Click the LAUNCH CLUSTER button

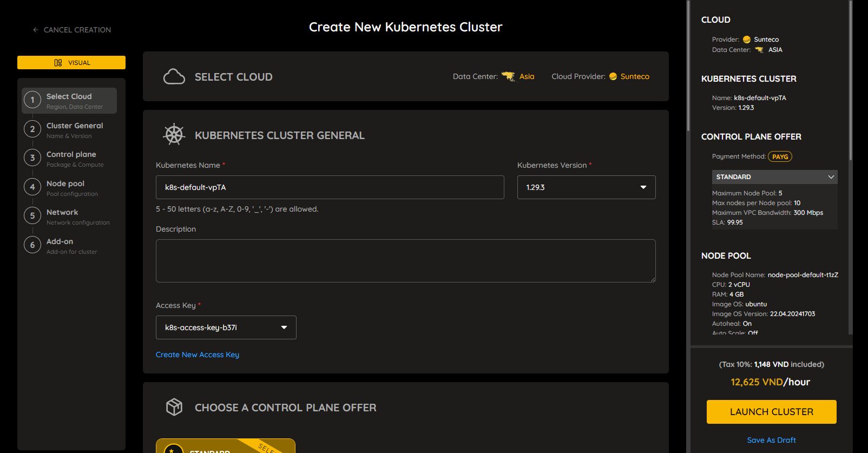click(772, 412)
